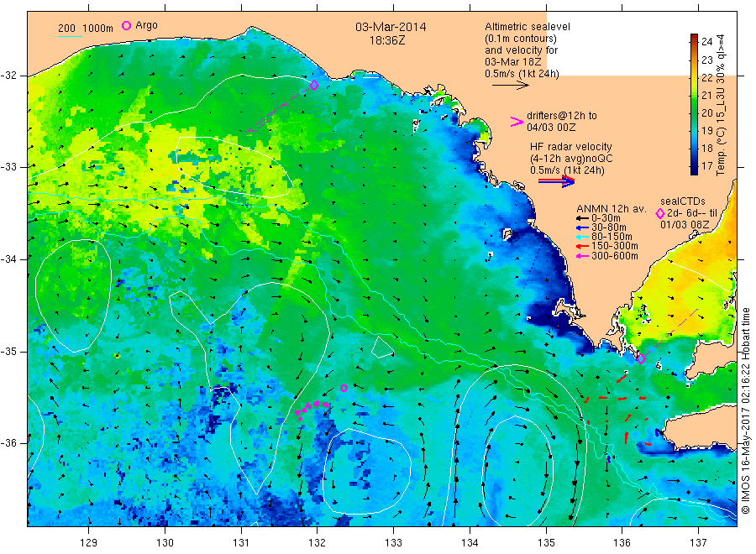Click the 24 tick on the temperature scale
756x554 pixels.
[x=706, y=42]
